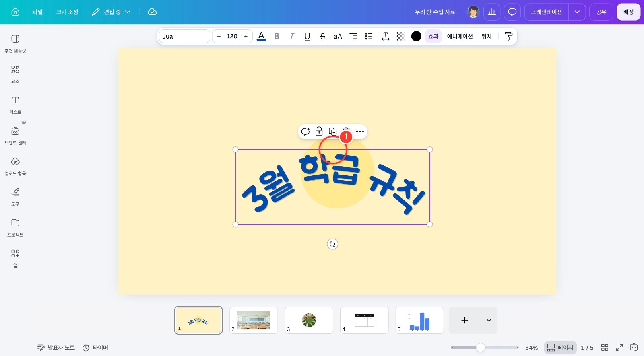
Task: Open the transparency checkerboard icon
Action: (x=400, y=36)
